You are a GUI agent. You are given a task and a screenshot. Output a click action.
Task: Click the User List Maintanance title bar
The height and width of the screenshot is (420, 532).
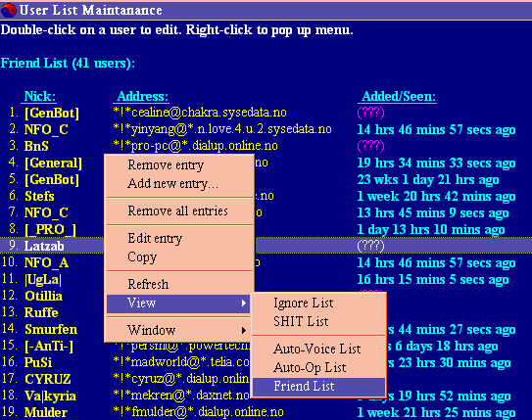(266, 10)
